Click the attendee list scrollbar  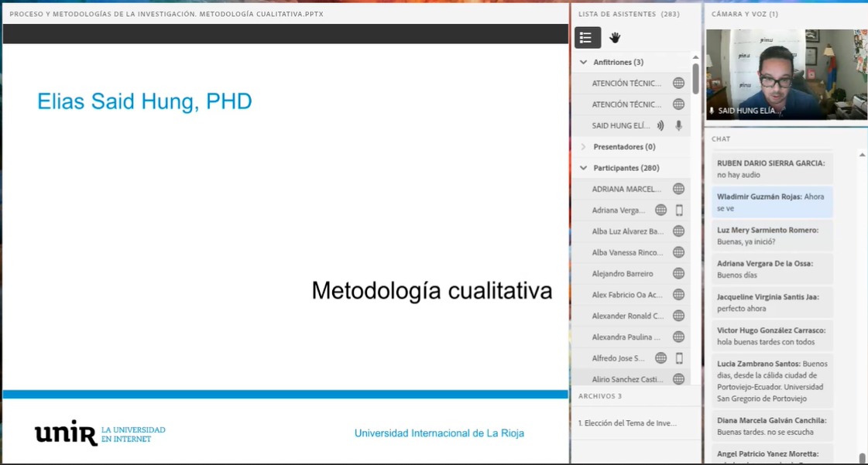coord(695,79)
